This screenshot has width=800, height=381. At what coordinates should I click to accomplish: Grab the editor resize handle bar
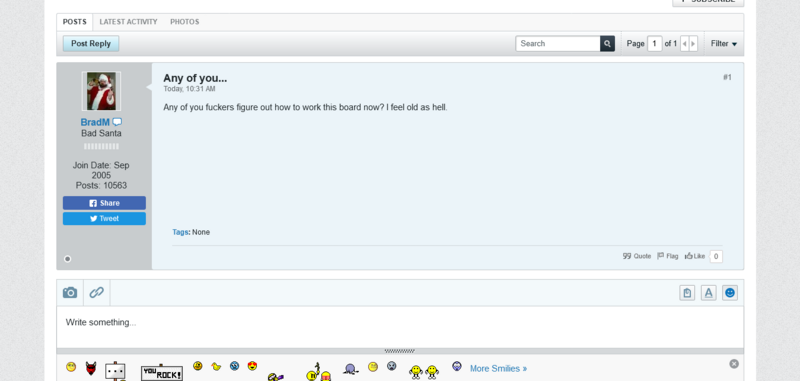point(399,351)
